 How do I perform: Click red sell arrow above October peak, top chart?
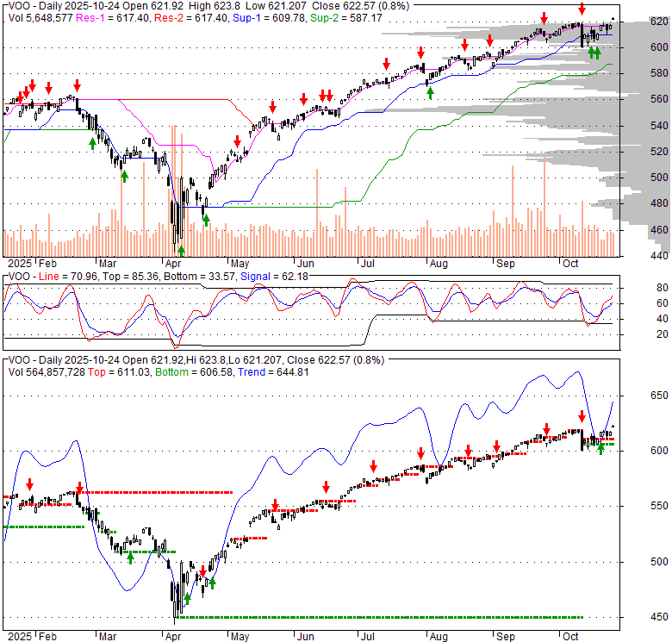click(x=582, y=8)
